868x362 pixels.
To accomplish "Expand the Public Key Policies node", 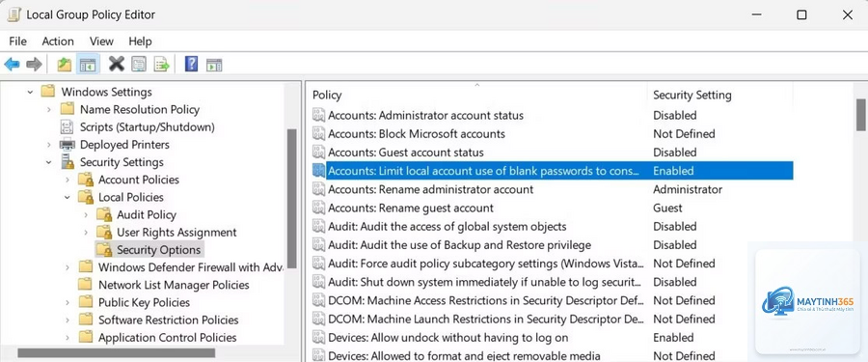I will [x=67, y=302].
